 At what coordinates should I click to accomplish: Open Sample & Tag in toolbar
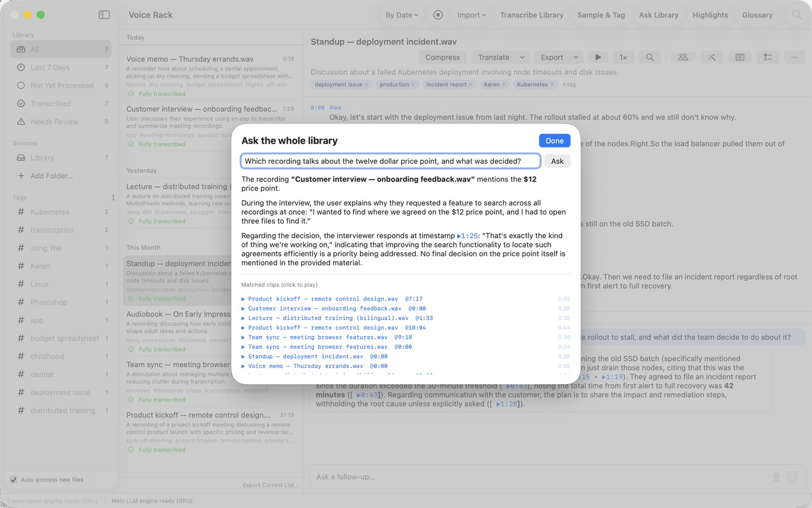(x=601, y=15)
